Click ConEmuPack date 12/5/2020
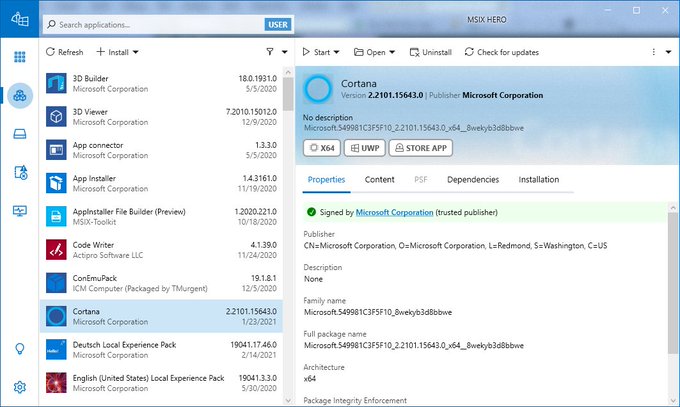Screen dimensions: 680x407 (x=259, y=289)
